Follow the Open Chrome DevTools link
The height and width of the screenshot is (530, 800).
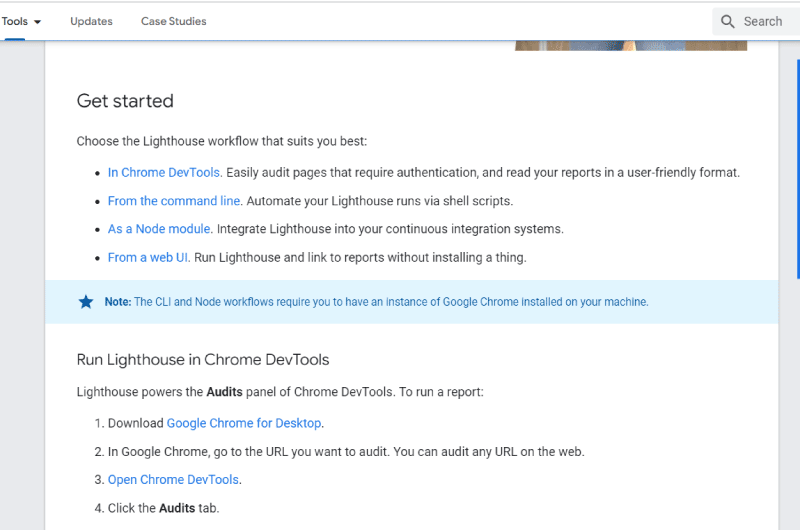[173, 480]
